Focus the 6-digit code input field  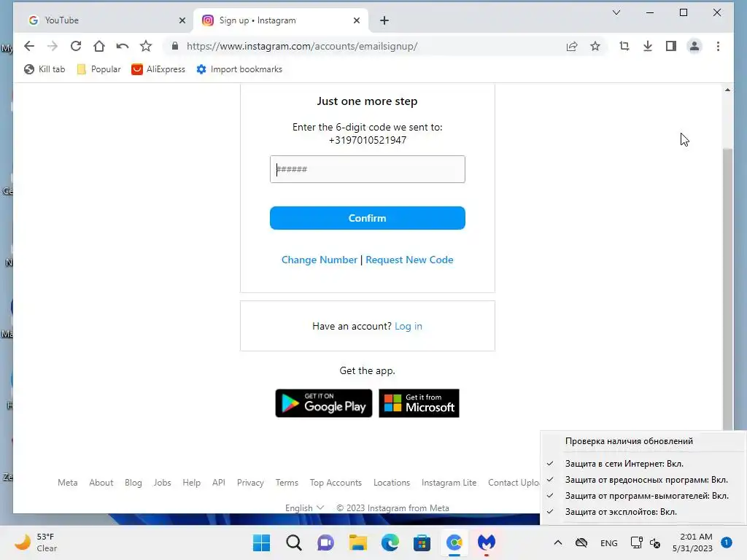[368, 169]
